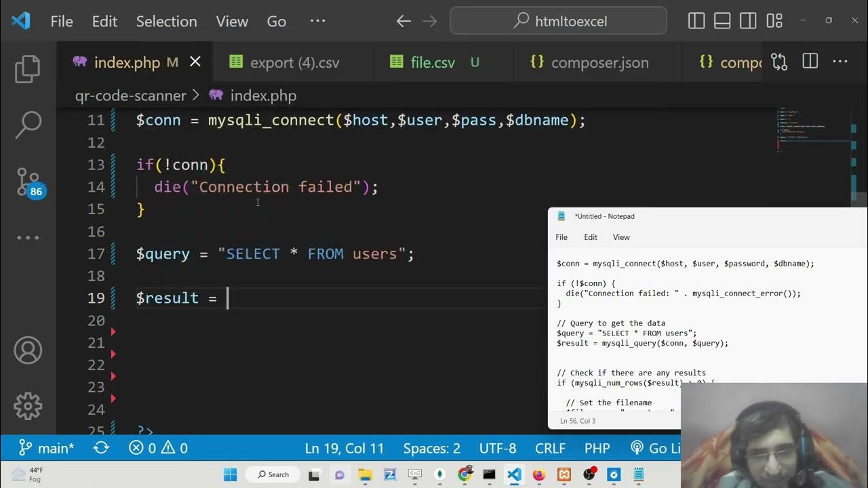Open Source Control with 86 changes
This screenshot has width=868, height=488.
click(x=28, y=182)
